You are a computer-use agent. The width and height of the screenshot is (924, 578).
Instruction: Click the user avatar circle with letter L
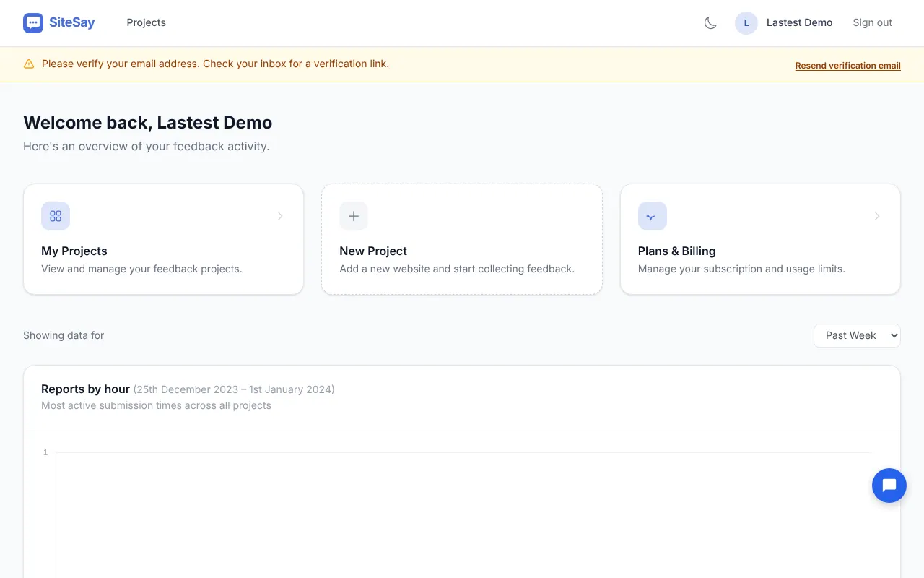[746, 23]
